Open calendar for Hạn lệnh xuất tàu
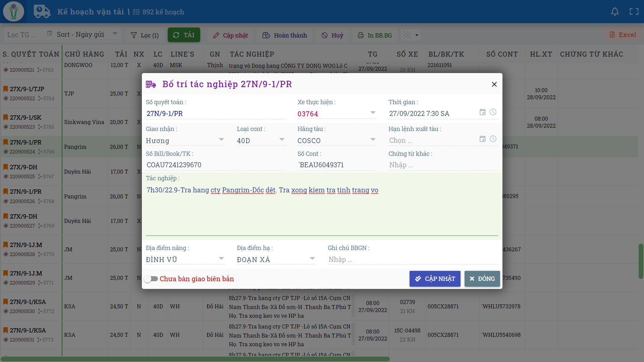644x362 pixels. [482, 139]
